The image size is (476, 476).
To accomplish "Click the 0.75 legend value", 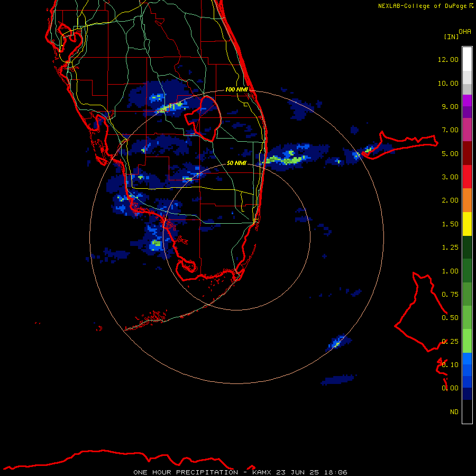I will (x=450, y=295).
